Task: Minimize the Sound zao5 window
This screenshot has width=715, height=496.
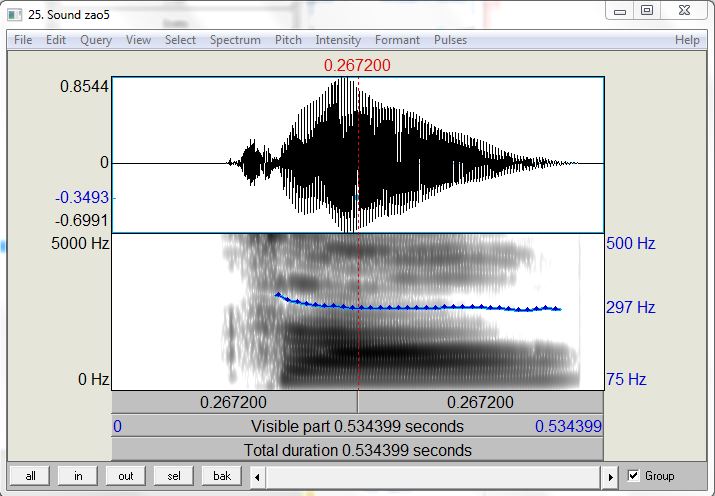Action: (620, 11)
